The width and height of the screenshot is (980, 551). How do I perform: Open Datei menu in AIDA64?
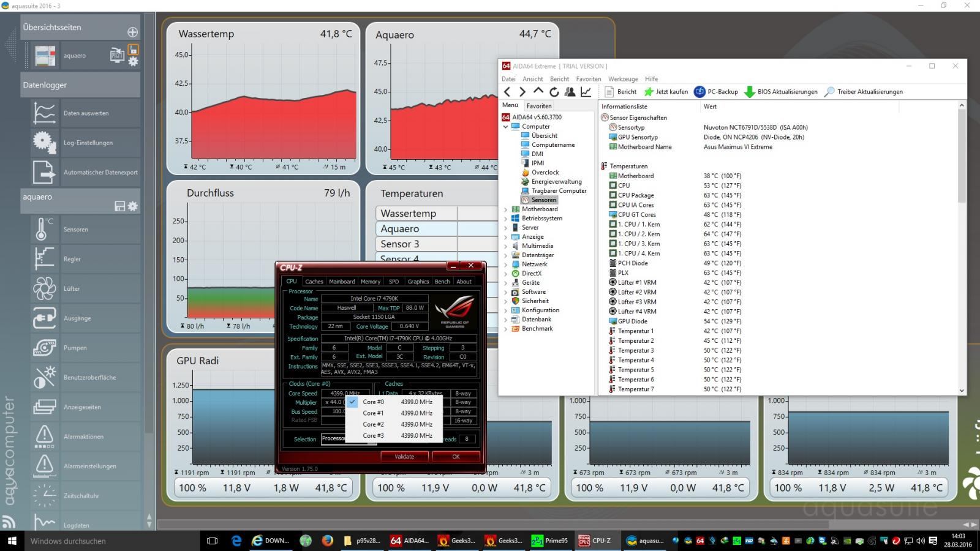[x=508, y=79]
